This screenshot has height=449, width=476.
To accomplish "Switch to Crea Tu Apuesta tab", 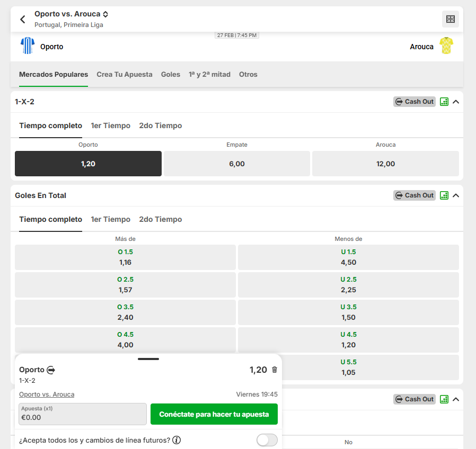I will click(x=125, y=75).
